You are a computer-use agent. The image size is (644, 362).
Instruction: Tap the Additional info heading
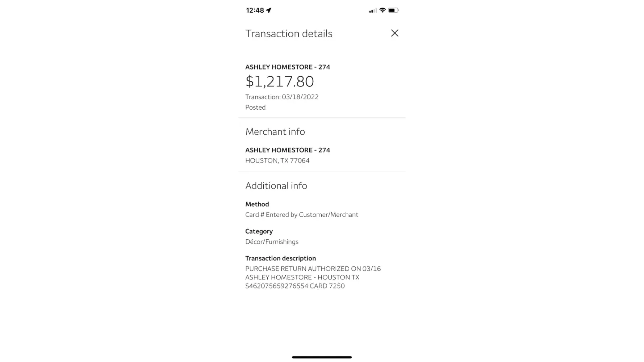point(276,185)
